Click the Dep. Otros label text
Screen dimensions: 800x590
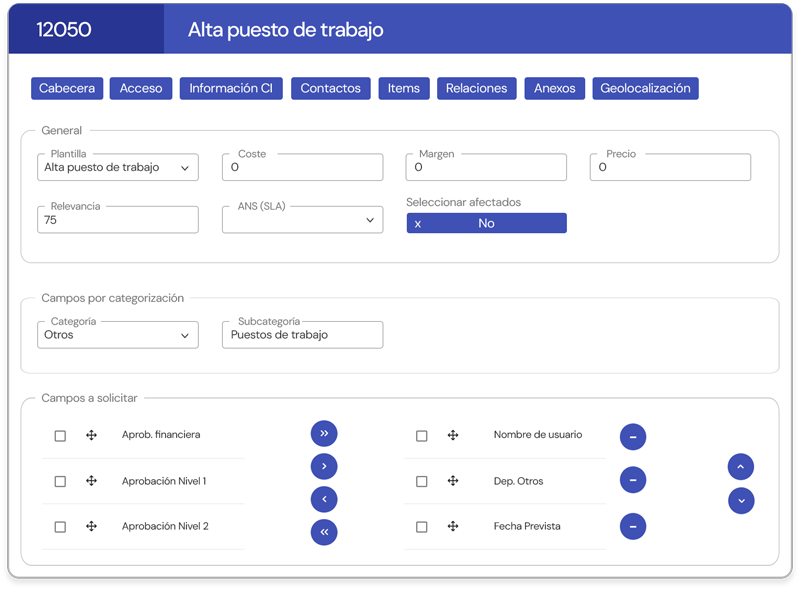point(518,481)
